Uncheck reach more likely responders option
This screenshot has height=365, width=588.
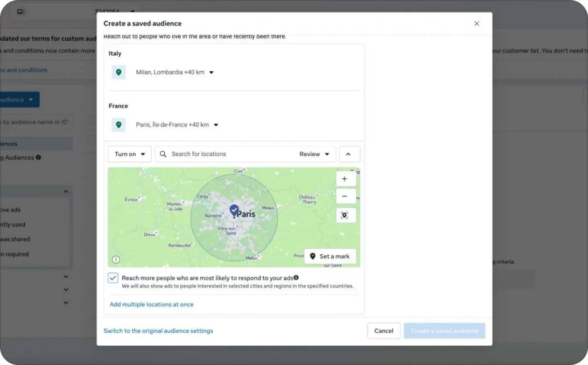click(113, 278)
